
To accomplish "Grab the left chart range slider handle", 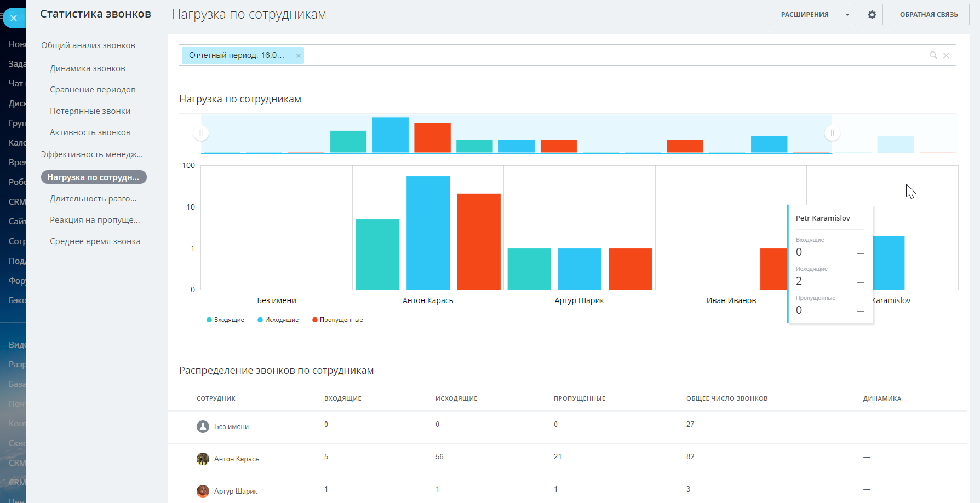I will click(x=201, y=133).
